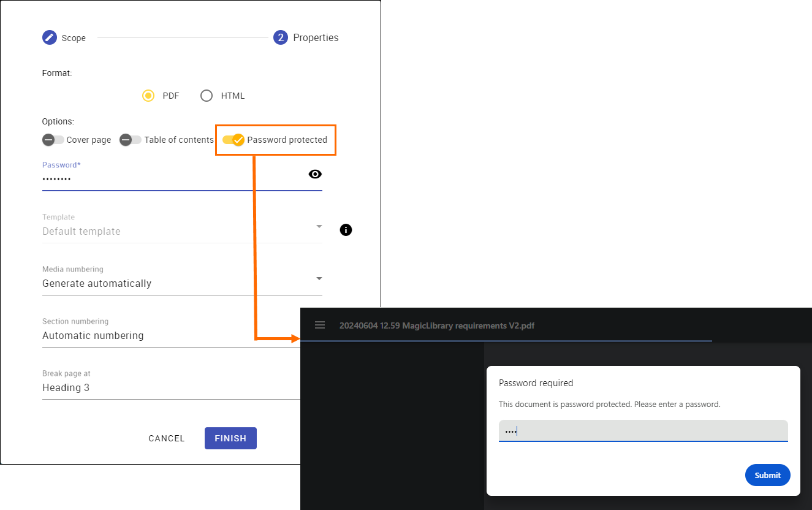Screen dimensions: 812x510
Task: Open the Media numbering dropdown
Action: [x=181, y=283]
